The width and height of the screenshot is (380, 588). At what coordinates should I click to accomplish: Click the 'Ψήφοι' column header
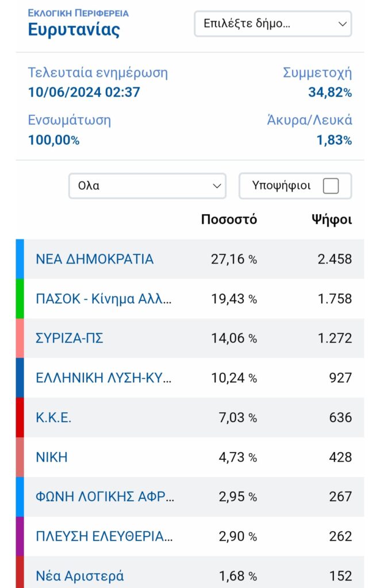332,220
